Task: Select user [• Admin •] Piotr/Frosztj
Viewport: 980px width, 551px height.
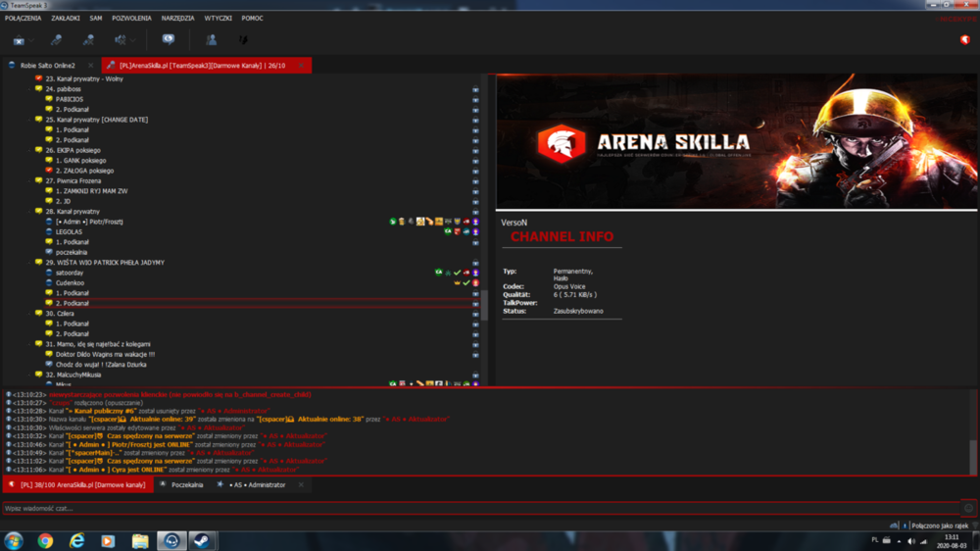Action: 89,222
